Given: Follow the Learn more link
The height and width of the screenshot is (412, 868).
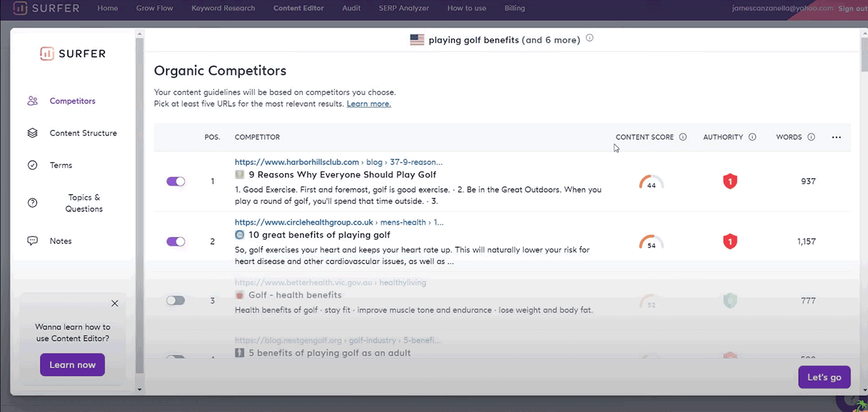Looking at the screenshot, I should (369, 104).
